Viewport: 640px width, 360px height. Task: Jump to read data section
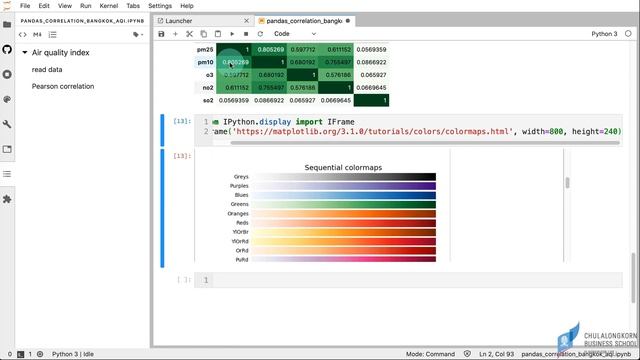47,69
